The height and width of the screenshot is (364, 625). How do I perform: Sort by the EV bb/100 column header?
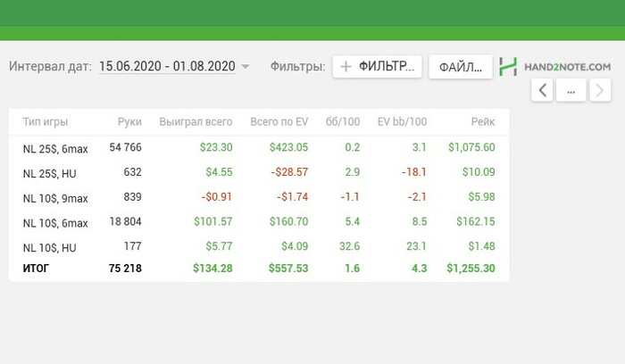point(402,121)
